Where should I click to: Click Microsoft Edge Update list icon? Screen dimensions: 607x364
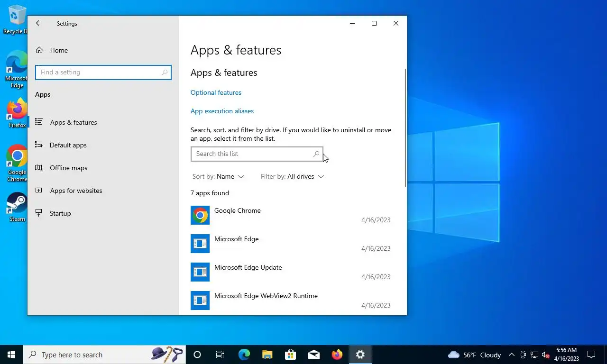200,272
